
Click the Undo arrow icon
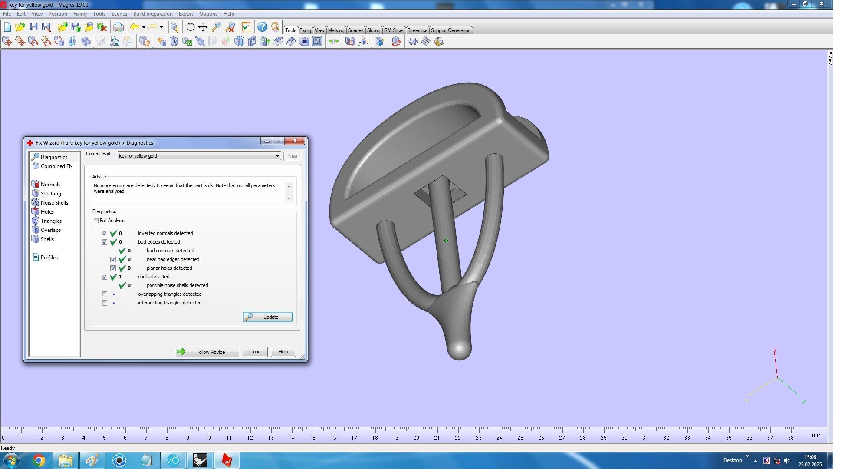click(135, 27)
